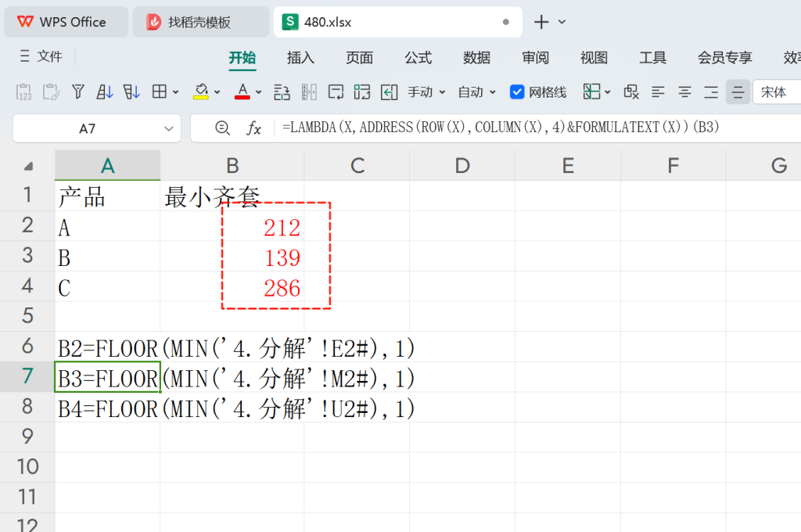Click the 产品 header cell

[x=108, y=196]
